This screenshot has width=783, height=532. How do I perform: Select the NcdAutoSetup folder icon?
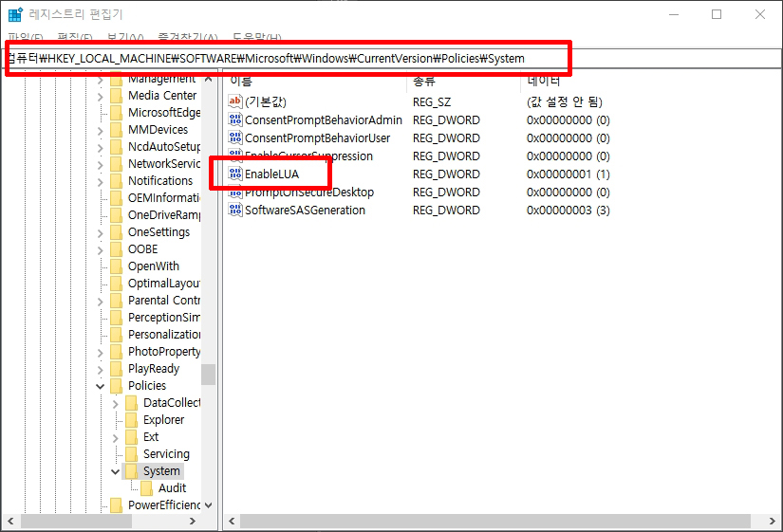116,147
